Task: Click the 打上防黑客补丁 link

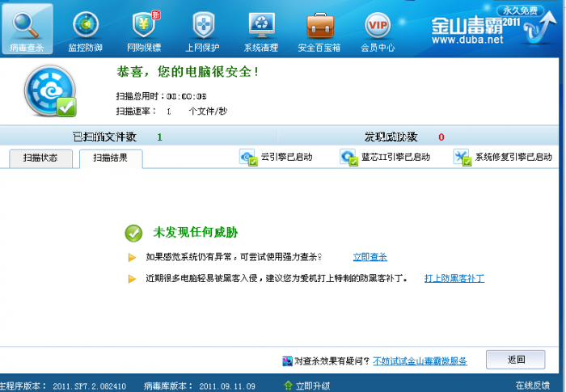Action: tap(454, 278)
